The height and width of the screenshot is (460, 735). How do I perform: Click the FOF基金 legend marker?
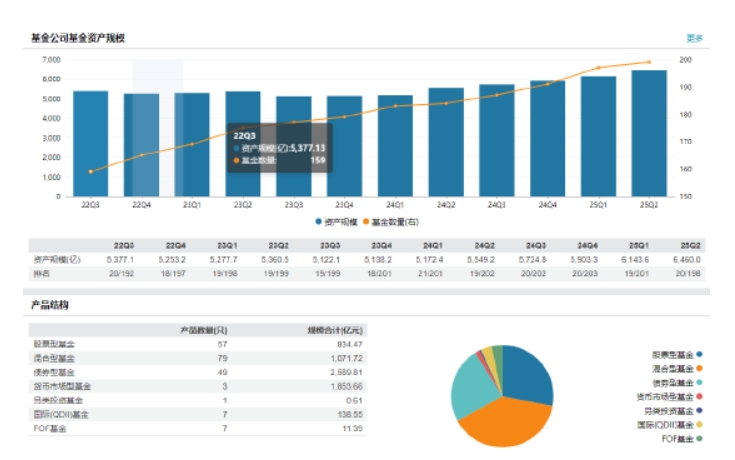pyautogui.click(x=699, y=438)
